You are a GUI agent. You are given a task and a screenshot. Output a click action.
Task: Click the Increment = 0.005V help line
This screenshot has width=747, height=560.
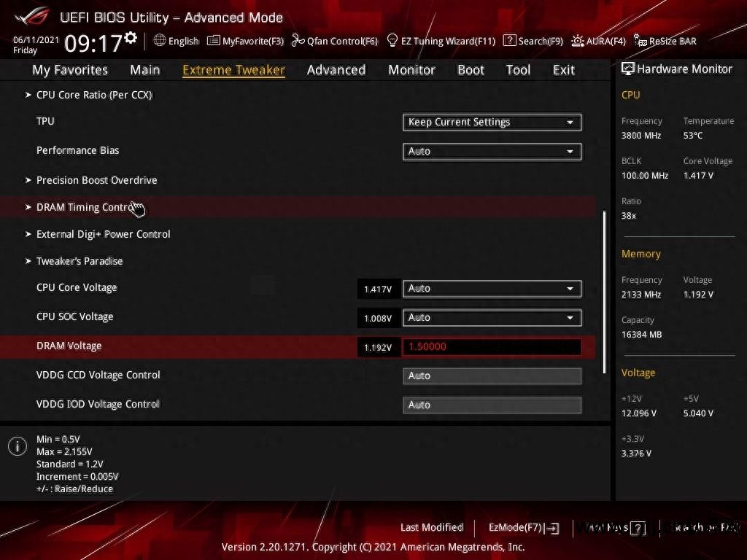tap(77, 476)
